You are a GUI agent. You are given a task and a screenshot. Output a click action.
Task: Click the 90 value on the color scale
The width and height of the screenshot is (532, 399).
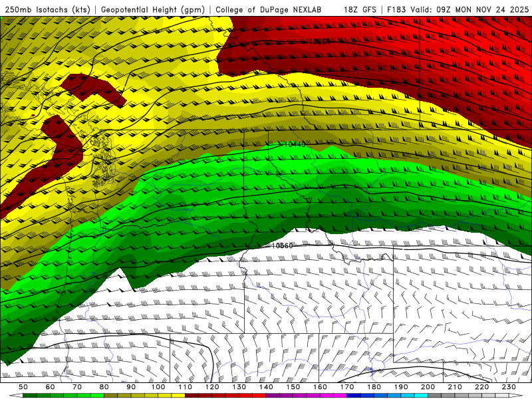pos(131,387)
